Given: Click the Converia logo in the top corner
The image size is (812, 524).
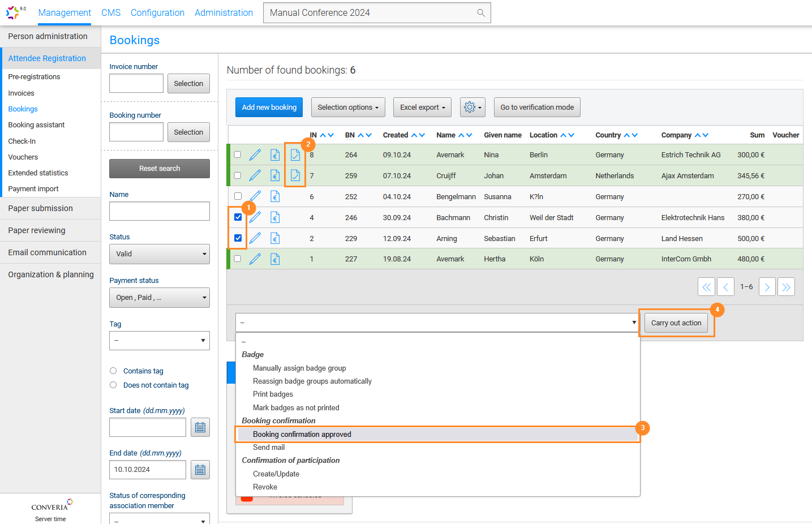Looking at the screenshot, I should 12,12.
